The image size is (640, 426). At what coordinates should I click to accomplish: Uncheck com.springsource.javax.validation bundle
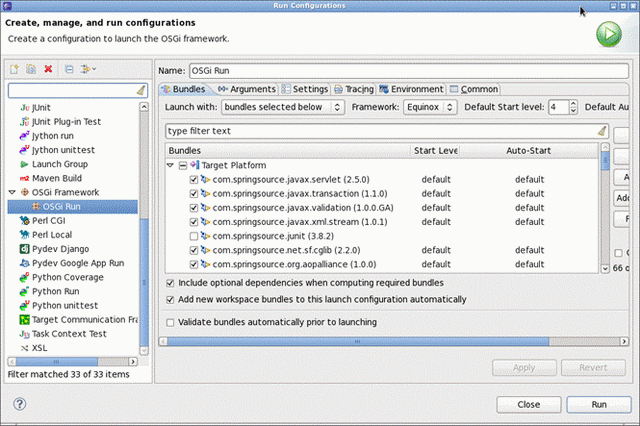pos(194,208)
